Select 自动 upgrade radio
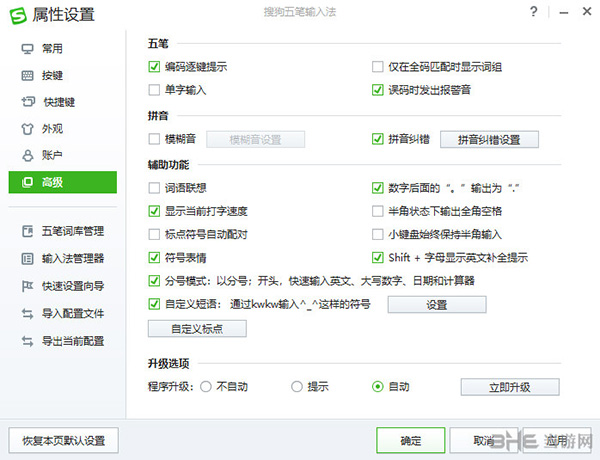This screenshot has width=600, height=460. tap(378, 387)
